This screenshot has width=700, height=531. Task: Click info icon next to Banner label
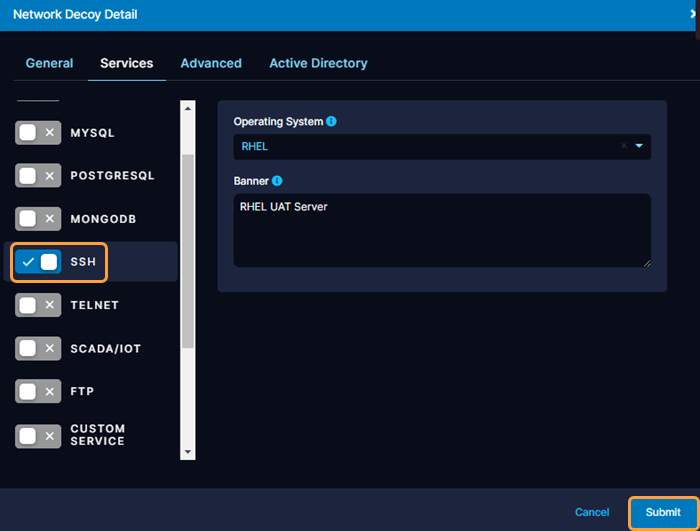point(277,181)
